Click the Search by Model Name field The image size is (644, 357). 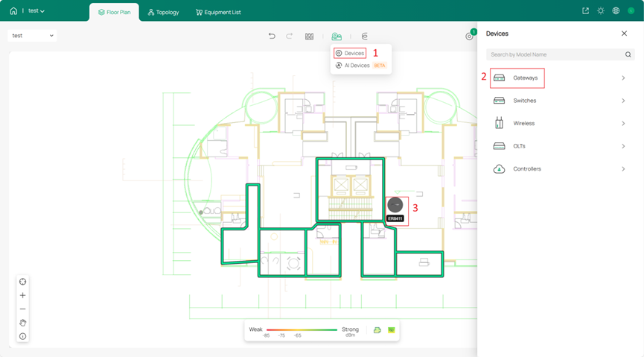(555, 54)
